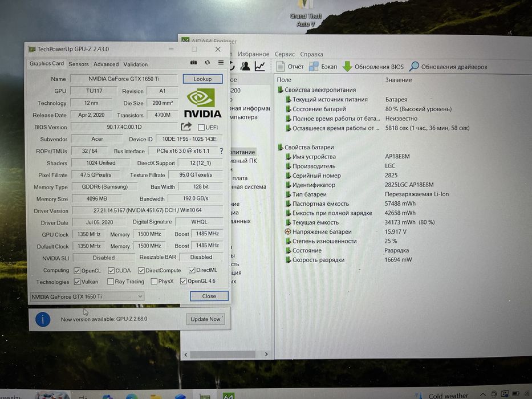Toggle the OpenGL 4.6 checkbox
The width and height of the screenshot is (532, 399).
pyautogui.click(x=183, y=281)
